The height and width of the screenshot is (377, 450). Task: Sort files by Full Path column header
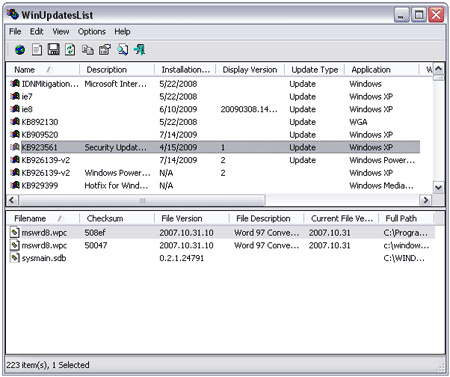tap(406, 219)
